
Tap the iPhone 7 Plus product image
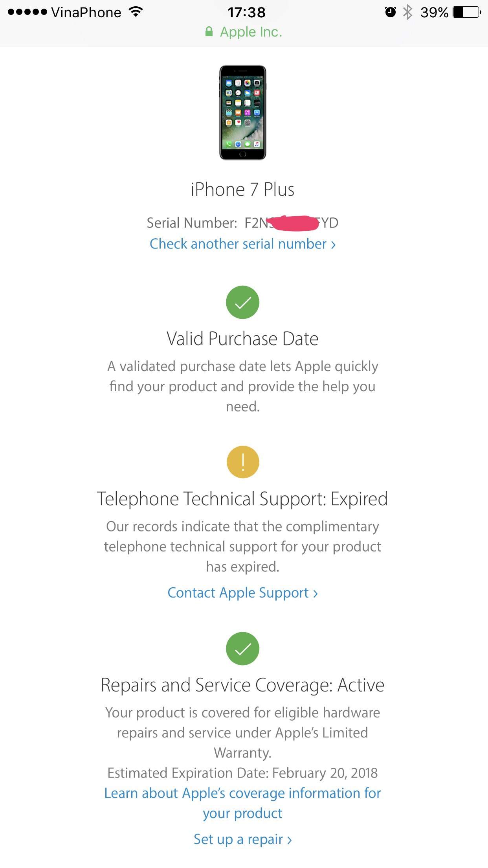pyautogui.click(x=242, y=112)
